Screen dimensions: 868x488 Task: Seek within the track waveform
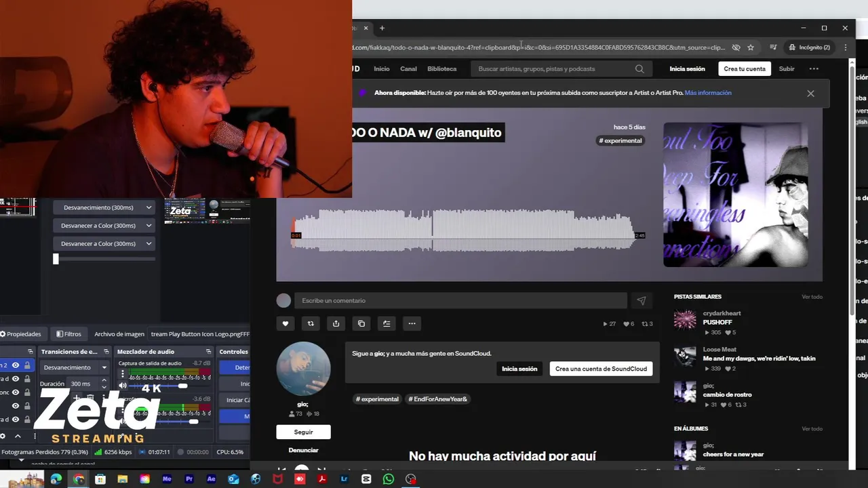coord(462,230)
